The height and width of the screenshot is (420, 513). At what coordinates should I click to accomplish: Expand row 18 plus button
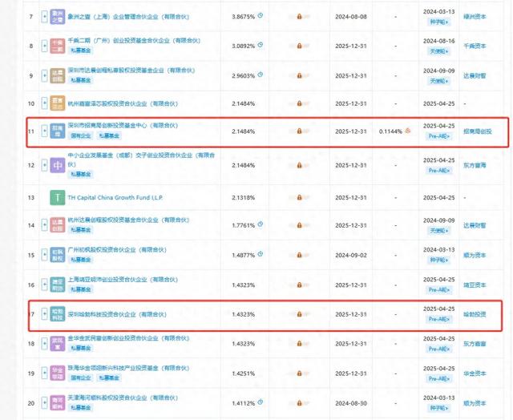[x=45, y=344]
